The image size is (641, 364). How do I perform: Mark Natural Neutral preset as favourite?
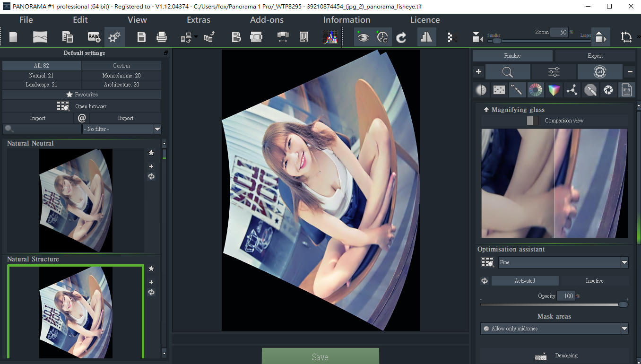click(x=151, y=153)
